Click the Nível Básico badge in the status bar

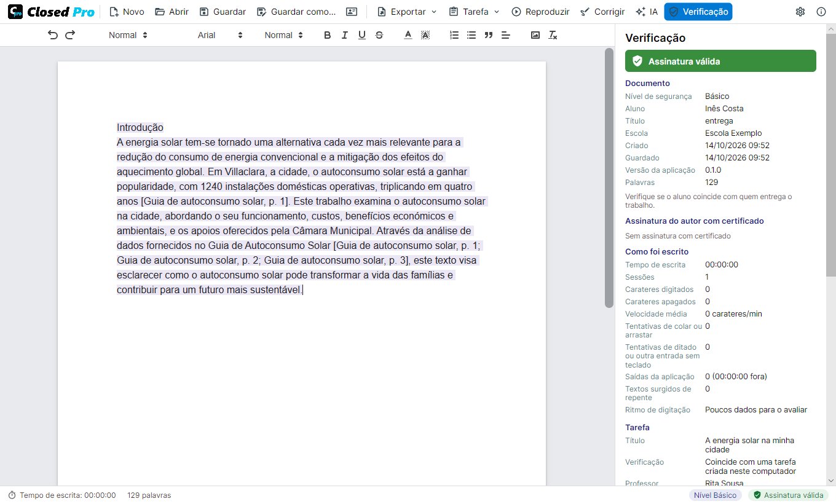[x=716, y=495]
